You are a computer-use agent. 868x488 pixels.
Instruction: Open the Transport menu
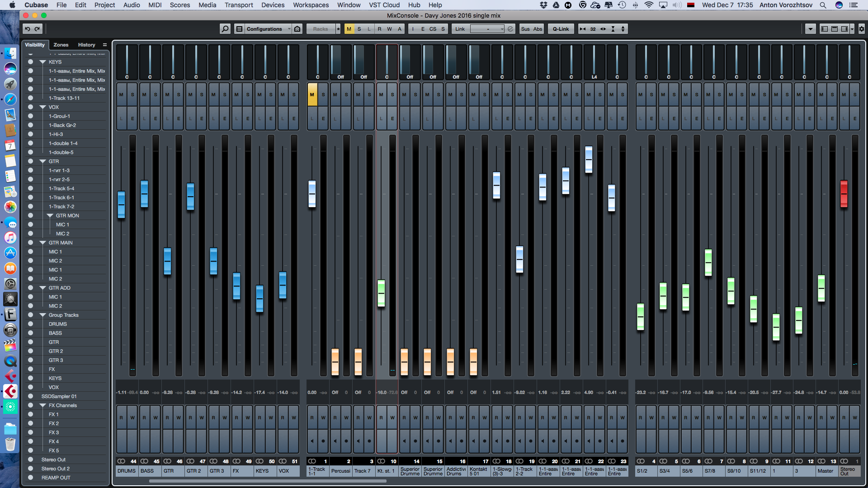239,5
